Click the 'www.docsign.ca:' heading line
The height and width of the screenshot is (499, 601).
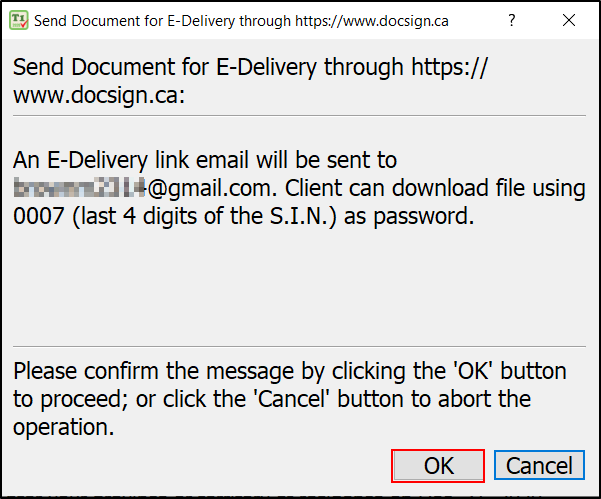click(99, 95)
